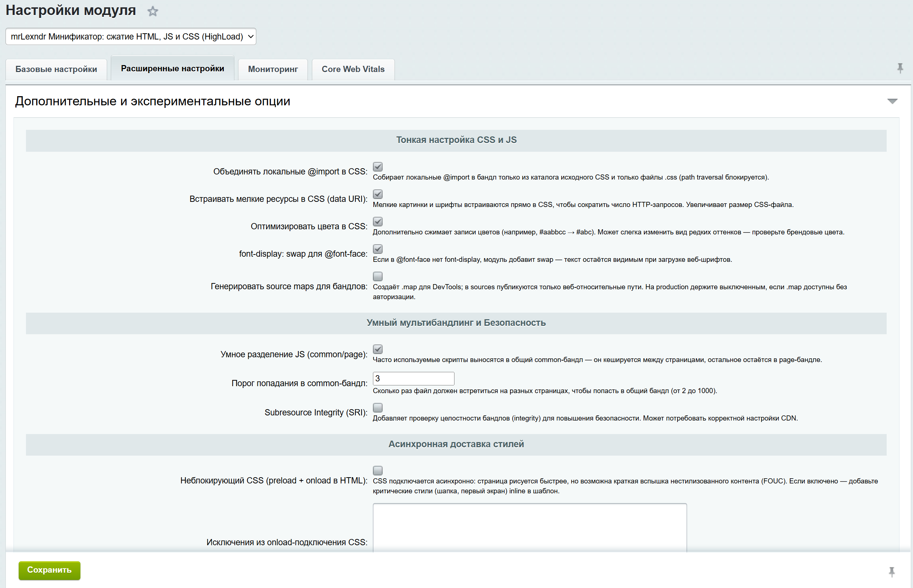
Task: Select the Расширенные настройки tab
Action: (x=173, y=68)
